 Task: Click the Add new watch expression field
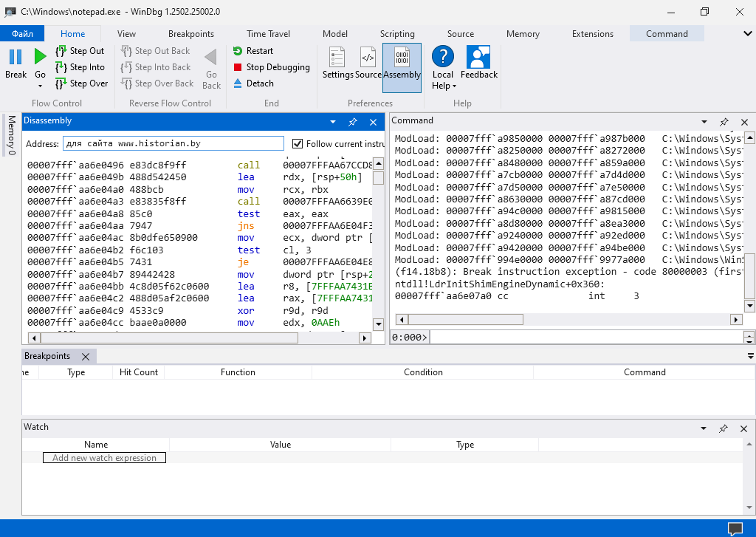click(x=105, y=458)
